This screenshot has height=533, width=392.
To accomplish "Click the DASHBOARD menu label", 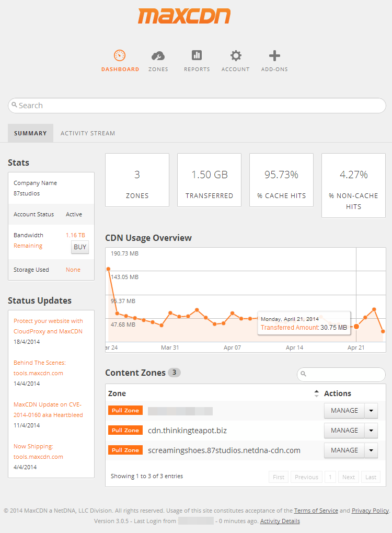I will 120,69.
